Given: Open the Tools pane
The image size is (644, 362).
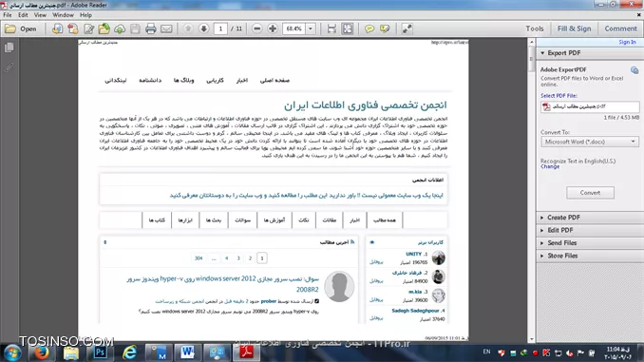Looking at the screenshot, I should click(x=535, y=29).
